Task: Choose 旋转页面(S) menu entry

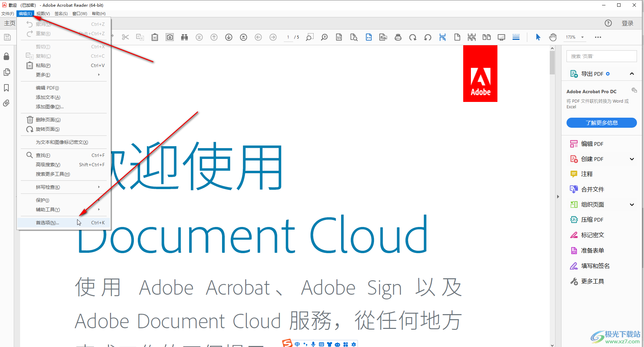Action: [63, 129]
